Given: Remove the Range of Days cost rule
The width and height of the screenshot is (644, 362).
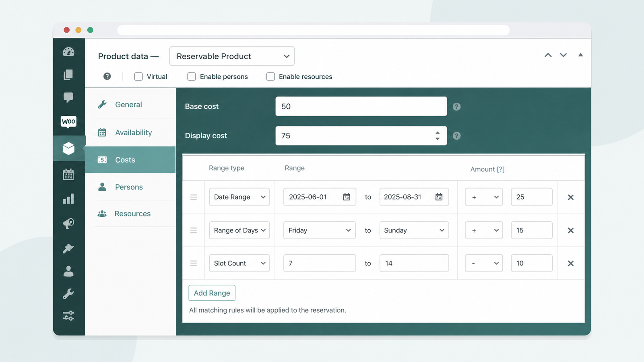Looking at the screenshot, I should pos(570,230).
